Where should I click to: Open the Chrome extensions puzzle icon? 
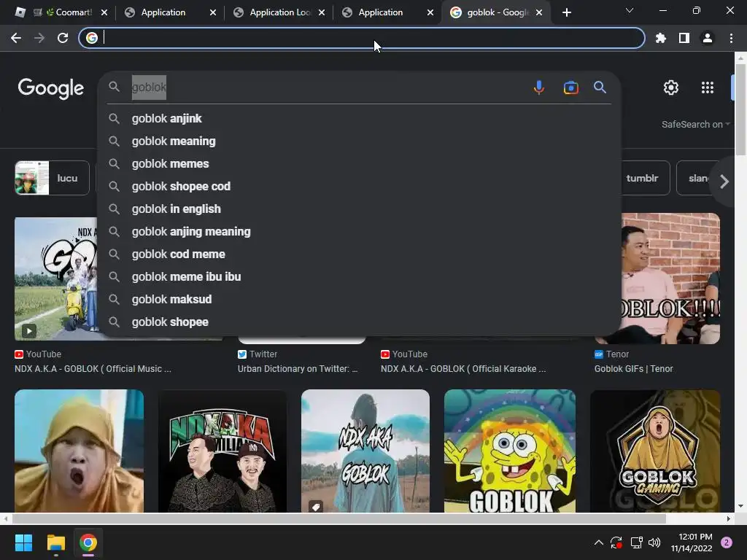pos(660,38)
